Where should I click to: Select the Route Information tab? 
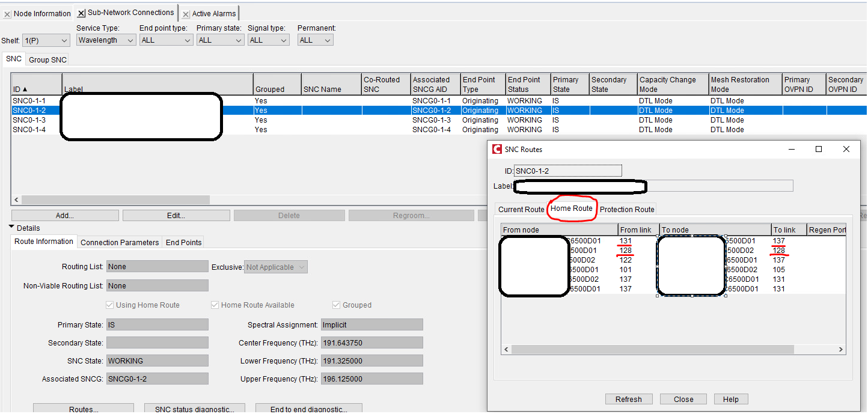click(x=44, y=242)
